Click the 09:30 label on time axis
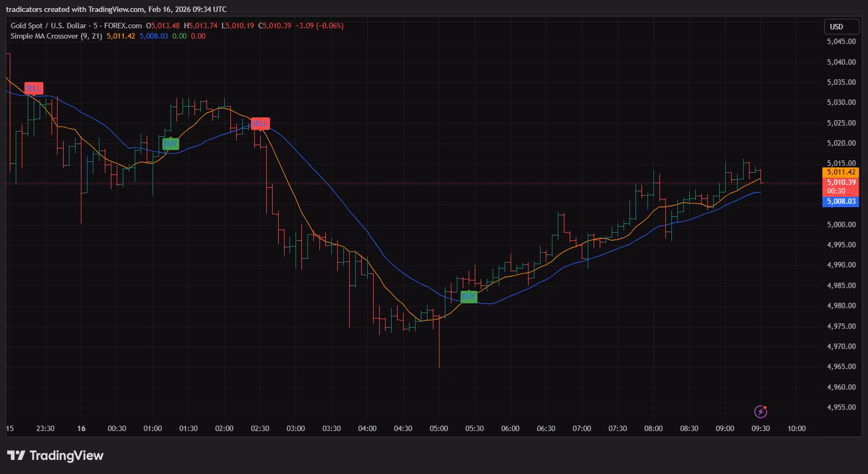 (x=760, y=428)
